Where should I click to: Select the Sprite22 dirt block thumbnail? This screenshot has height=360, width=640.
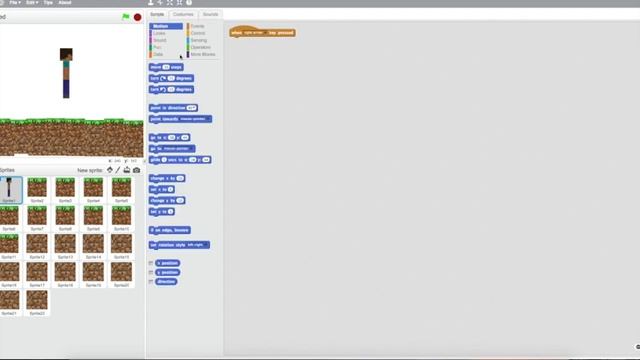37,303
